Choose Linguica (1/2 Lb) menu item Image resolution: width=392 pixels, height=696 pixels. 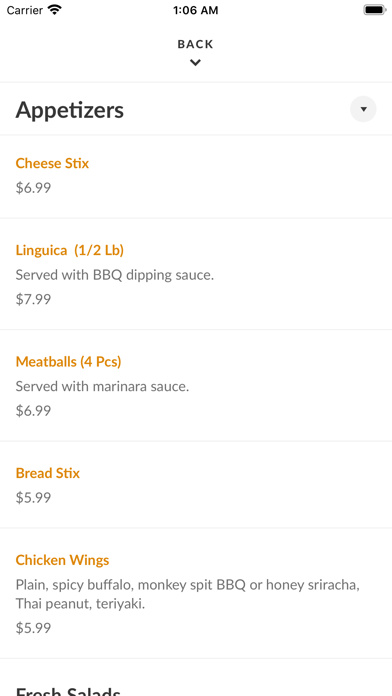[70, 250]
